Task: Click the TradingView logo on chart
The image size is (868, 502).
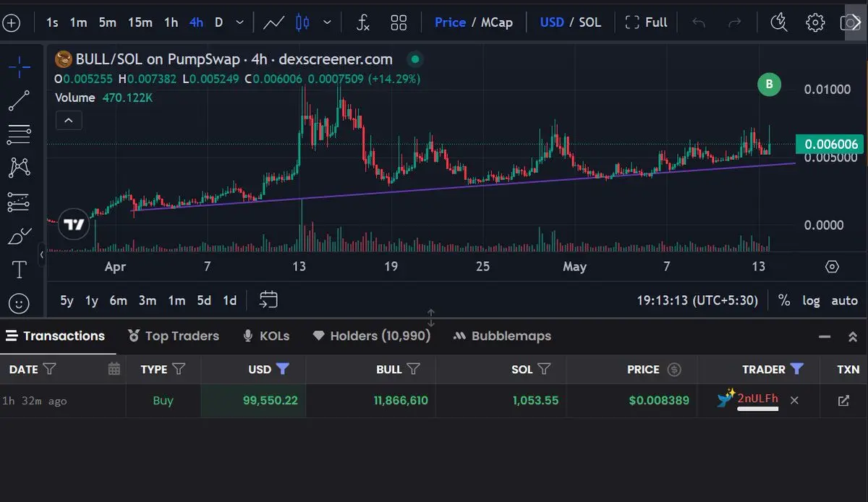Action: 74,225
